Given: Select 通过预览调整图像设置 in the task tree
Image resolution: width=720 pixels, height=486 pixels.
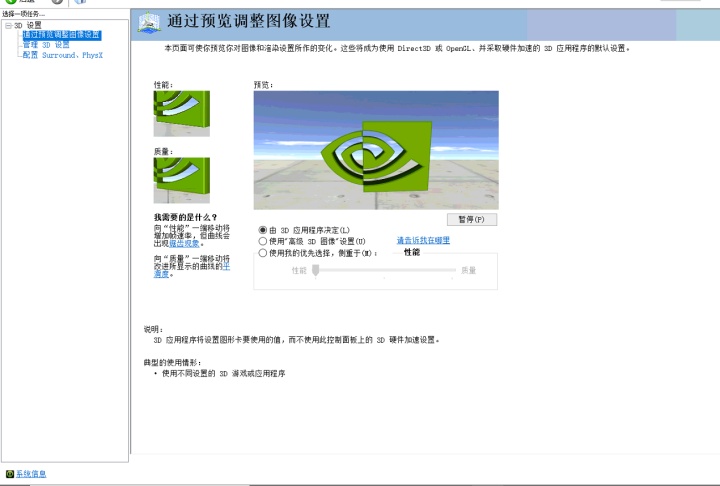Looking at the screenshot, I should [x=62, y=35].
